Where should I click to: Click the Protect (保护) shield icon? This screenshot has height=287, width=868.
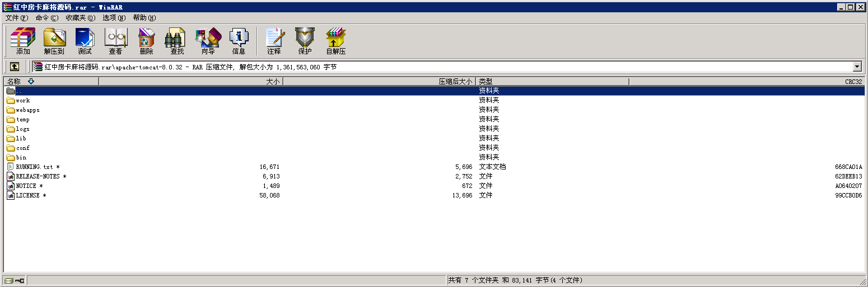pos(305,41)
